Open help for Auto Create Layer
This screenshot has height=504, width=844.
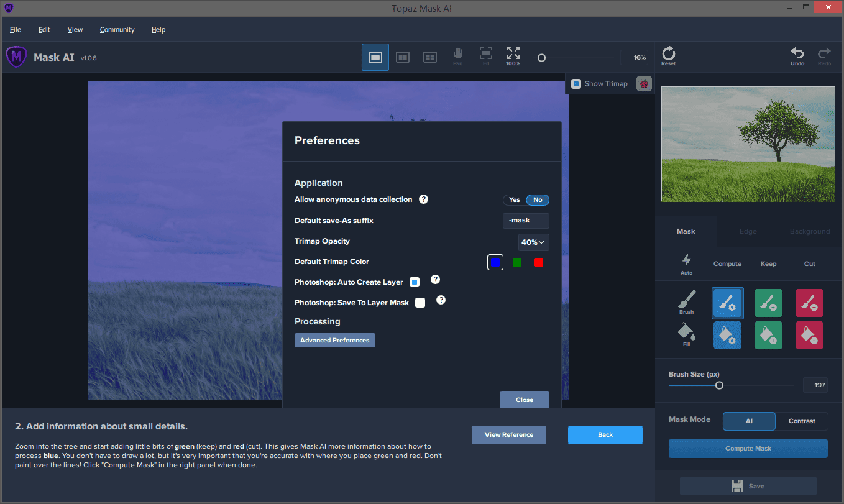click(x=435, y=280)
